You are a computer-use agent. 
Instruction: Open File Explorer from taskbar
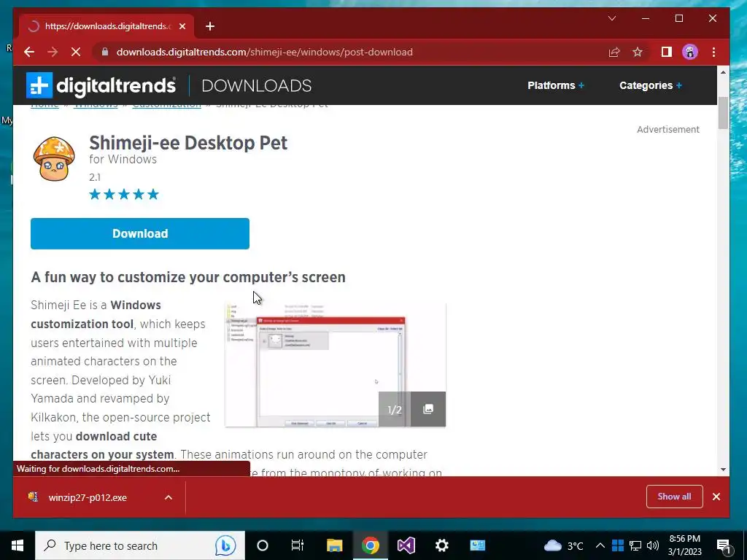pos(334,545)
